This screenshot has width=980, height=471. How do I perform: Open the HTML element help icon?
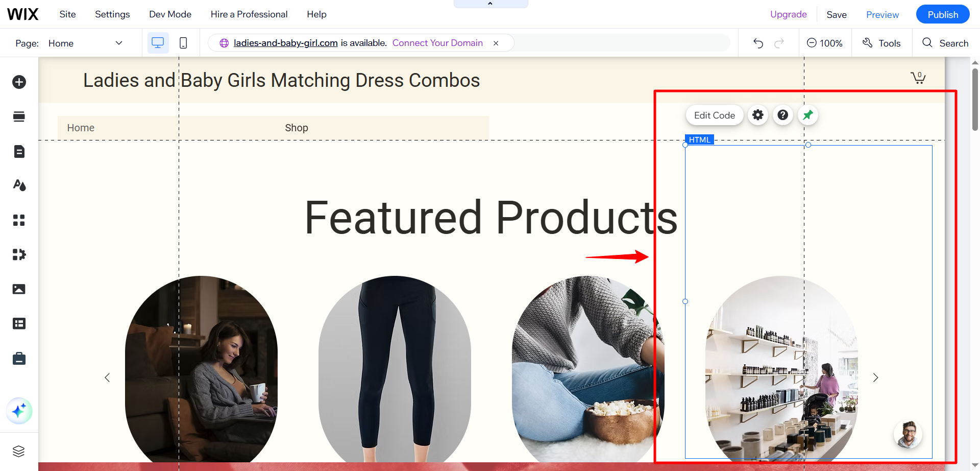point(783,115)
